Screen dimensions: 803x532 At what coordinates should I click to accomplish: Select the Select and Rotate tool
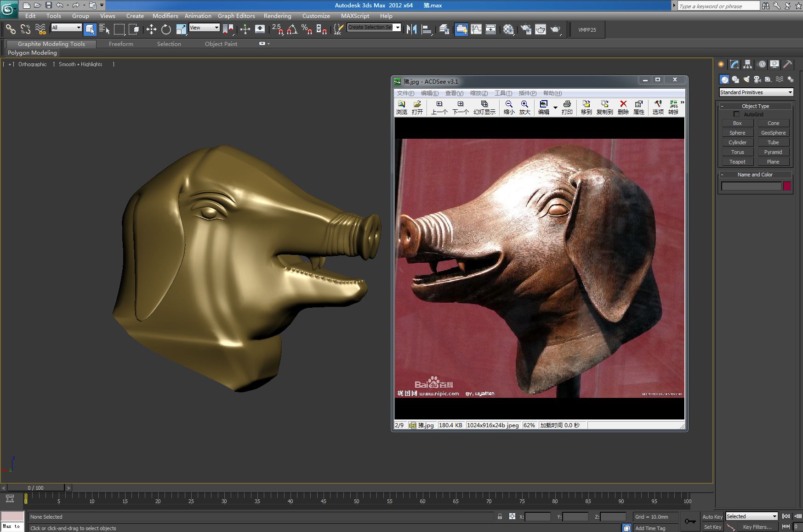click(x=166, y=29)
